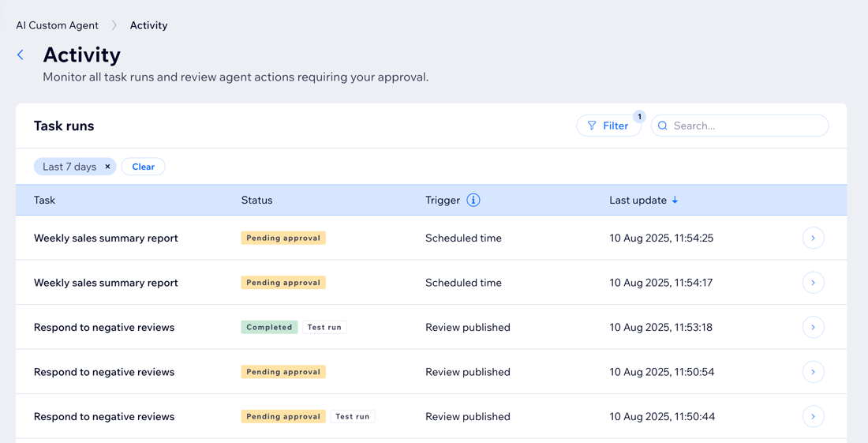Viewport: 868px width, 443px height.
Task: Open details arrow for 11:50:54 review run
Action: (813, 372)
